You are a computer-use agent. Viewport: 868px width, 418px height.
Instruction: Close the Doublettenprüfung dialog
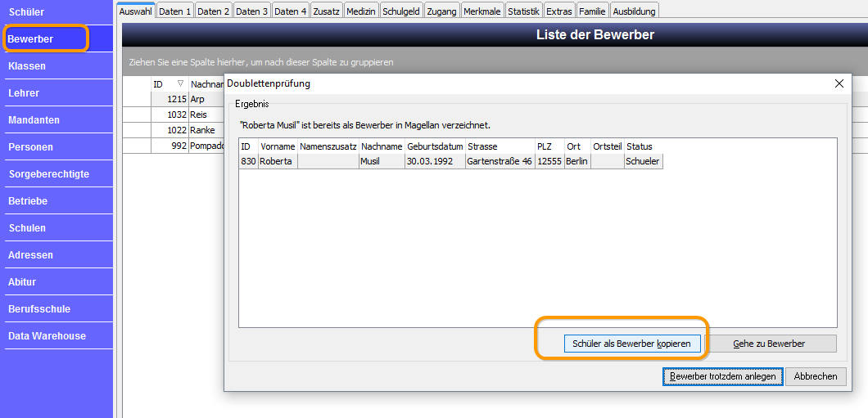[839, 83]
